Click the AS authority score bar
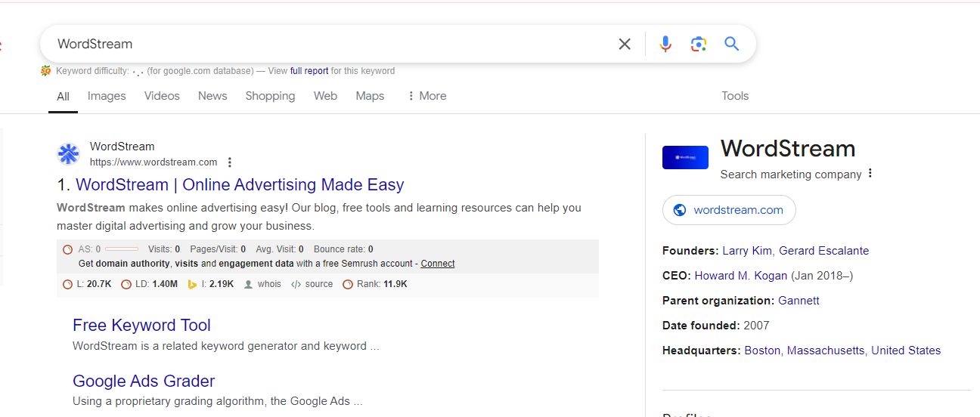The height and width of the screenshot is (417, 980). (x=121, y=249)
